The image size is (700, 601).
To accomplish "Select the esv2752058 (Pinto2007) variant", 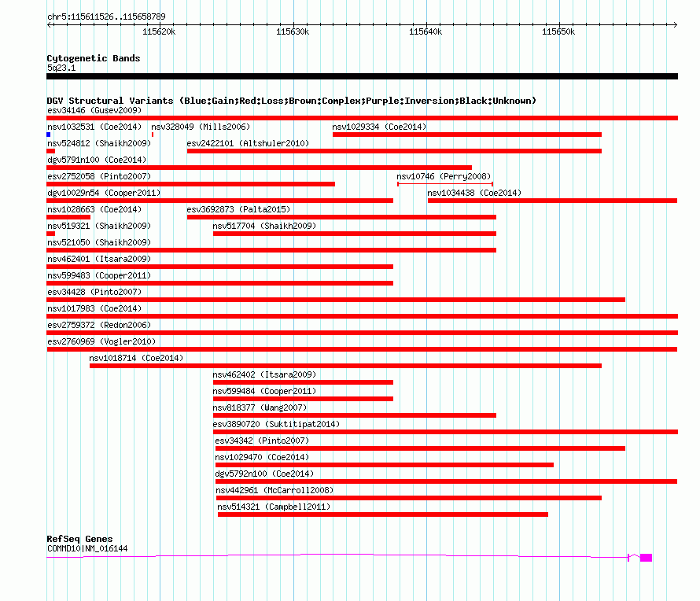I will 99,176.
